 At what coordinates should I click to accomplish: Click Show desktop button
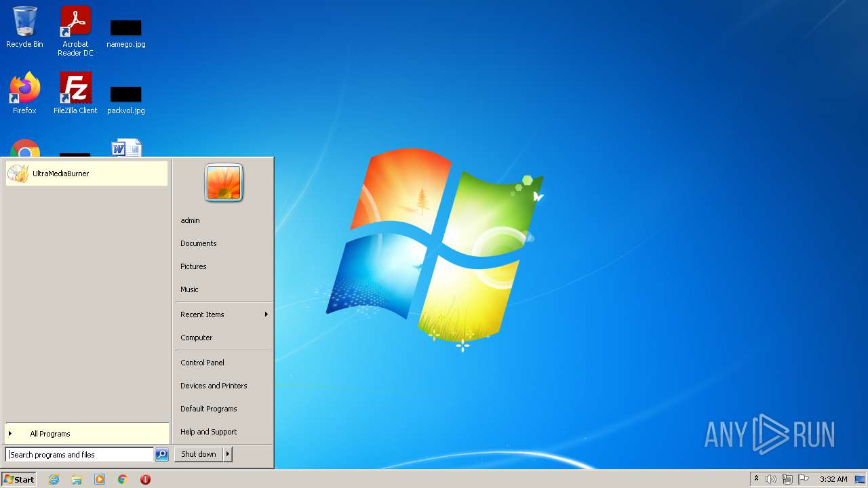click(860, 479)
